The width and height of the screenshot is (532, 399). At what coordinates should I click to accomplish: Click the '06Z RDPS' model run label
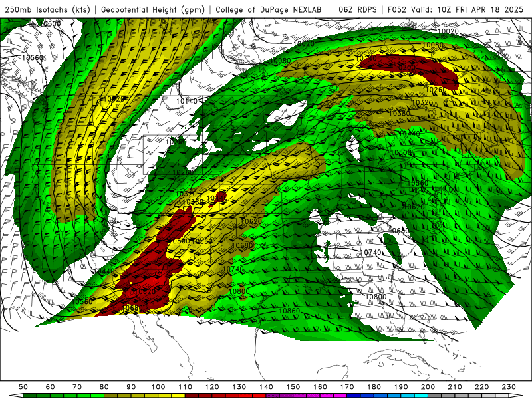358,10
